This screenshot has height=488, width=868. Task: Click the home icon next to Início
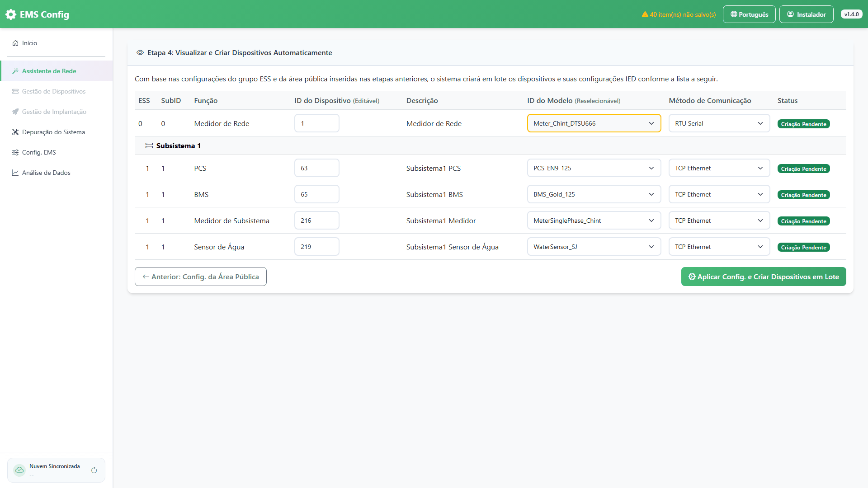(15, 43)
